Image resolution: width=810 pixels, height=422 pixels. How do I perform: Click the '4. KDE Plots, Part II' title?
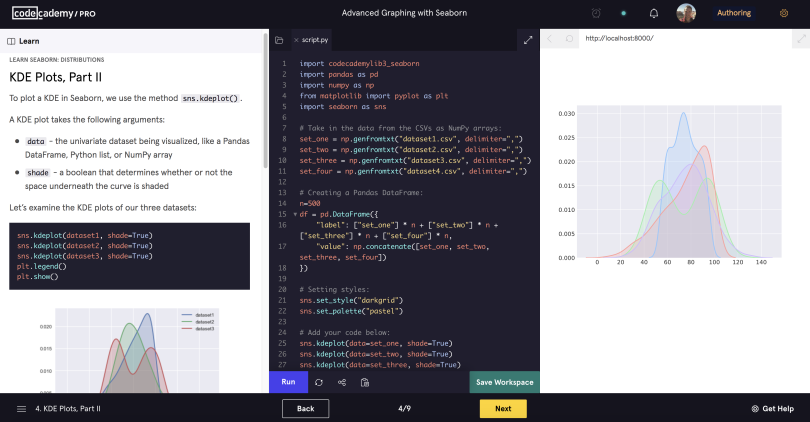click(x=68, y=409)
